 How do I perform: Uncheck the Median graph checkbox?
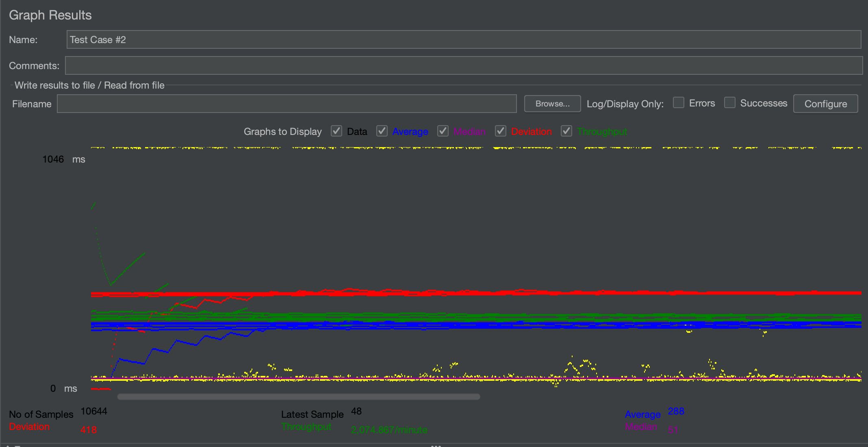(443, 131)
